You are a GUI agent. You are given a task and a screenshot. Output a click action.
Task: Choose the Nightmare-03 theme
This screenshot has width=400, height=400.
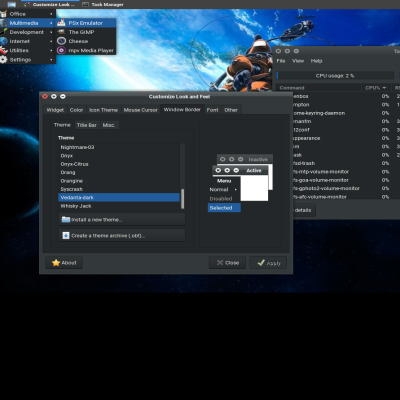click(x=119, y=147)
